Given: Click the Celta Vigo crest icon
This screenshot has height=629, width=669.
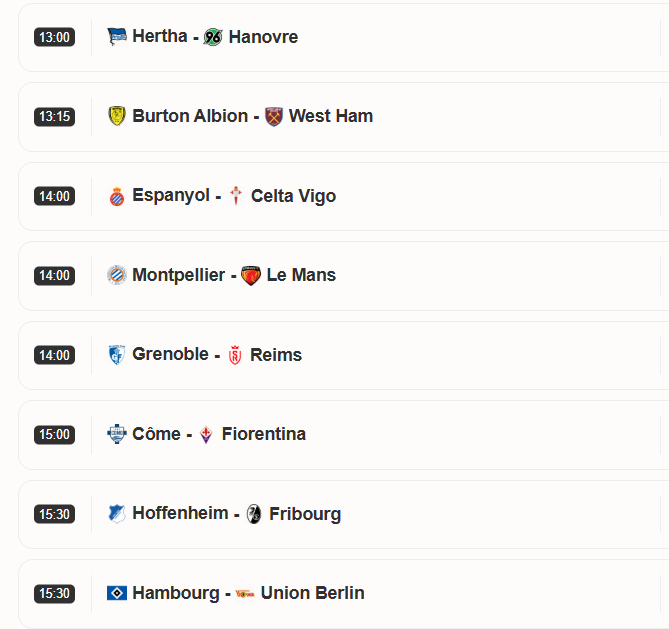Looking at the screenshot, I should click(x=236, y=196).
